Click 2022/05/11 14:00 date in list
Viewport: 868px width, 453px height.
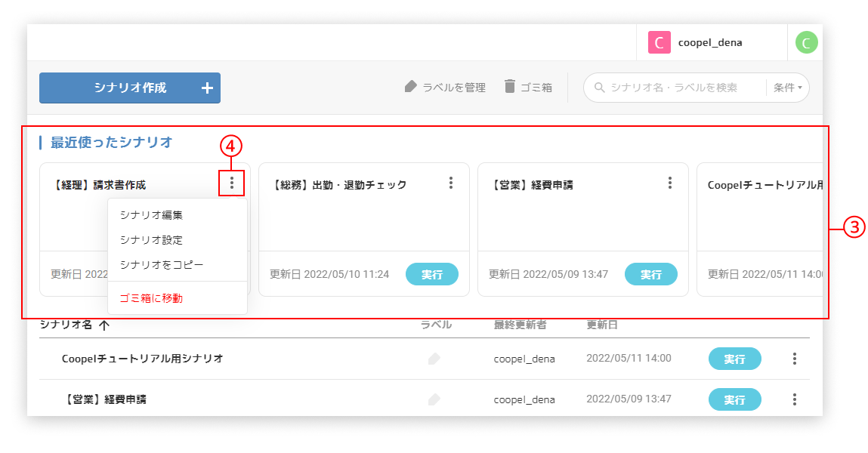pos(629,359)
